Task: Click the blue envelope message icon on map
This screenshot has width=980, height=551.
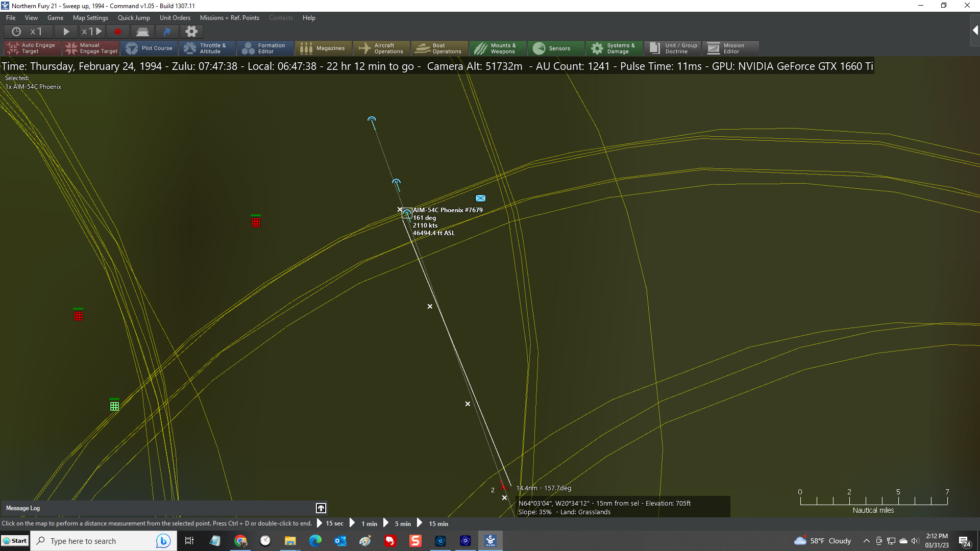Action: pyautogui.click(x=481, y=198)
